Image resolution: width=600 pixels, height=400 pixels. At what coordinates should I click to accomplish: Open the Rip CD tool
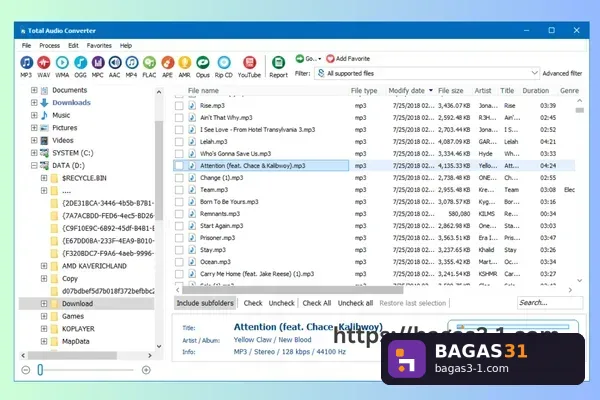pos(224,63)
